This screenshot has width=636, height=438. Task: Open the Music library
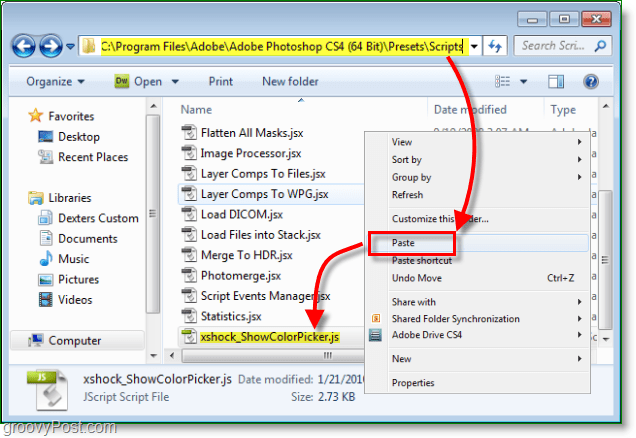point(64,259)
